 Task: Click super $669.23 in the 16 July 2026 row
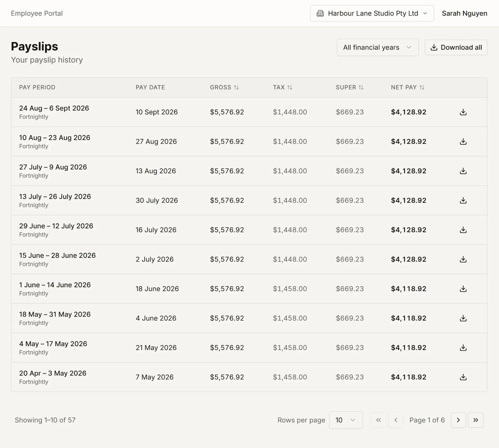click(x=350, y=230)
